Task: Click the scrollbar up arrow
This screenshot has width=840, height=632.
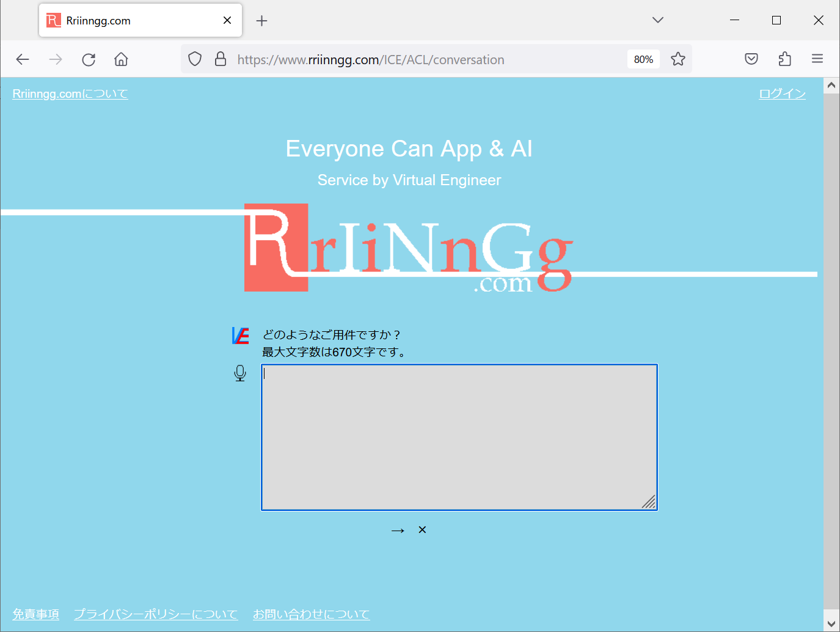Action: [x=831, y=86]
